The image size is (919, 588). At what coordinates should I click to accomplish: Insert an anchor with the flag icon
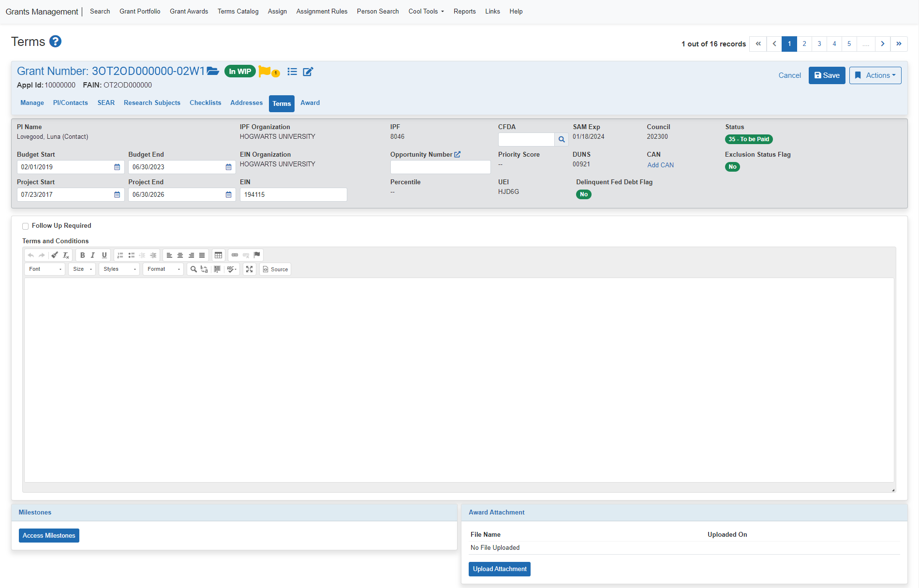pyautogui.click(x=257, y=255)
